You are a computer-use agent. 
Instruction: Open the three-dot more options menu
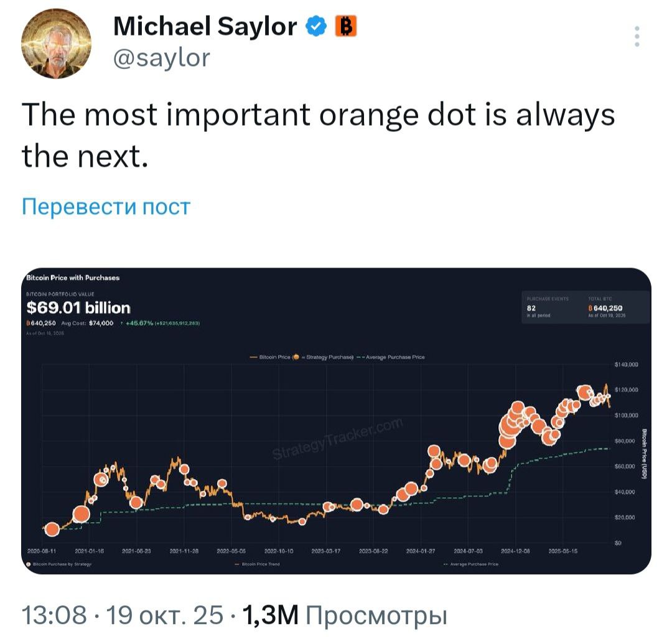637,37
